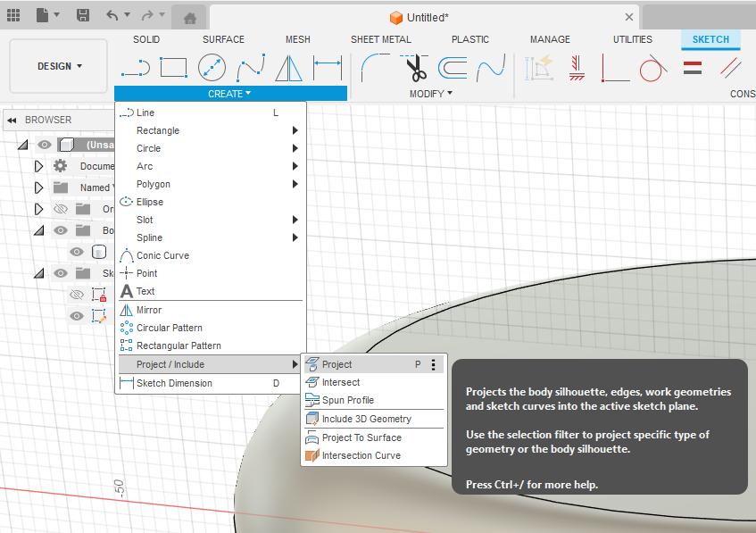The height and width of the screenshot is (533, 756).
Task: Close the Untitled document tab
Action: coord(628,17)
